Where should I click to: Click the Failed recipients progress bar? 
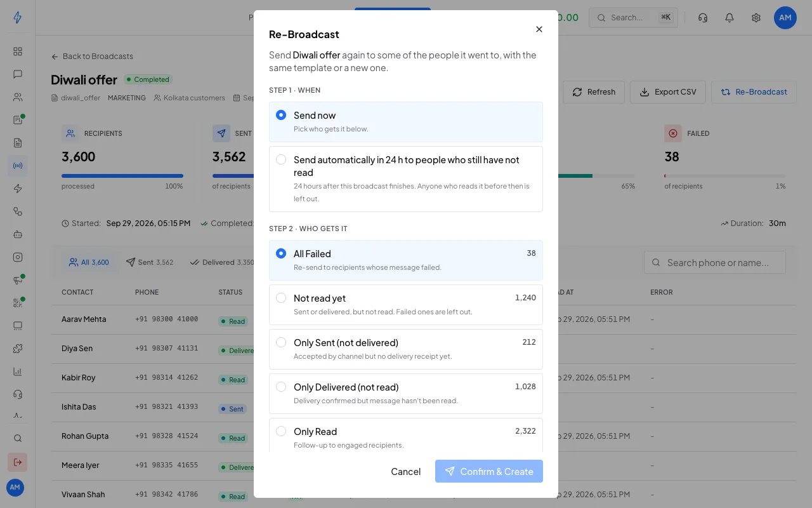(x=725, y=176)
